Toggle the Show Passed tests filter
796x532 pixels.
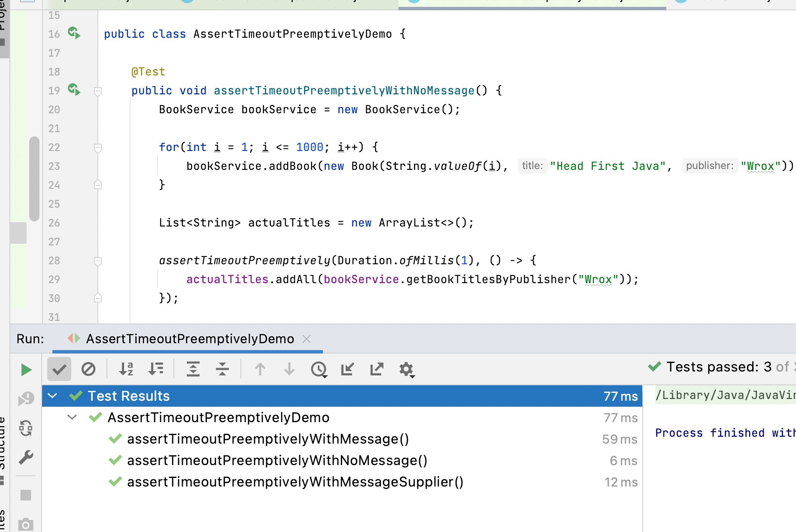[x=59, y=369]
